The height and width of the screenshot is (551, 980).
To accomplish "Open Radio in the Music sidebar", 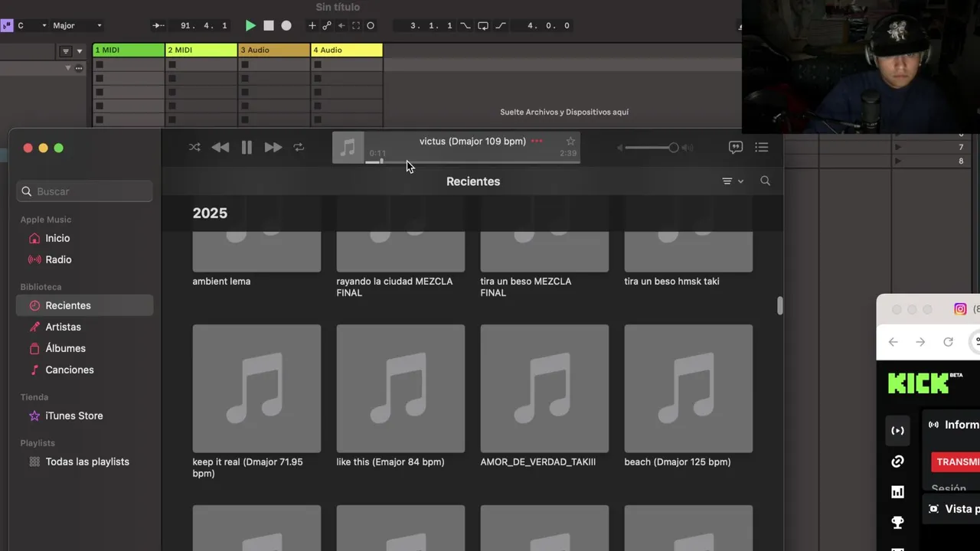I will pyautogui.click(x=85, y=259).
